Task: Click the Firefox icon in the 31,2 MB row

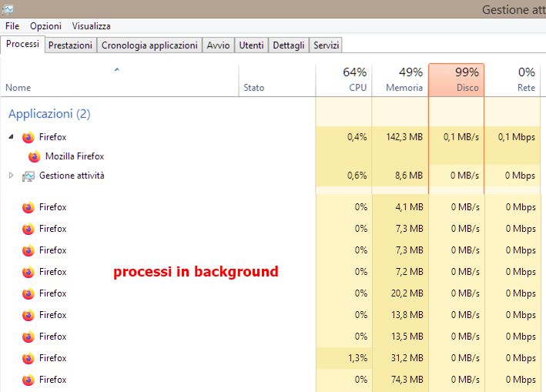Action: coord(28,358)
